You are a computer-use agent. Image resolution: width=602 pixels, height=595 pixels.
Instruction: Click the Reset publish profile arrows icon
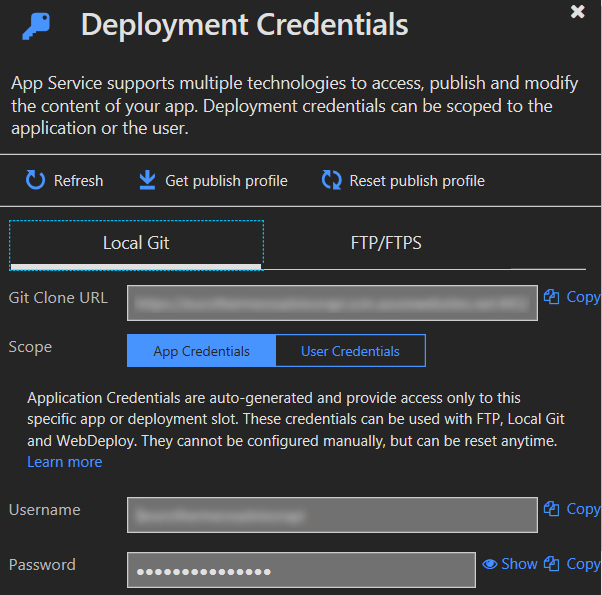[331, 180]
